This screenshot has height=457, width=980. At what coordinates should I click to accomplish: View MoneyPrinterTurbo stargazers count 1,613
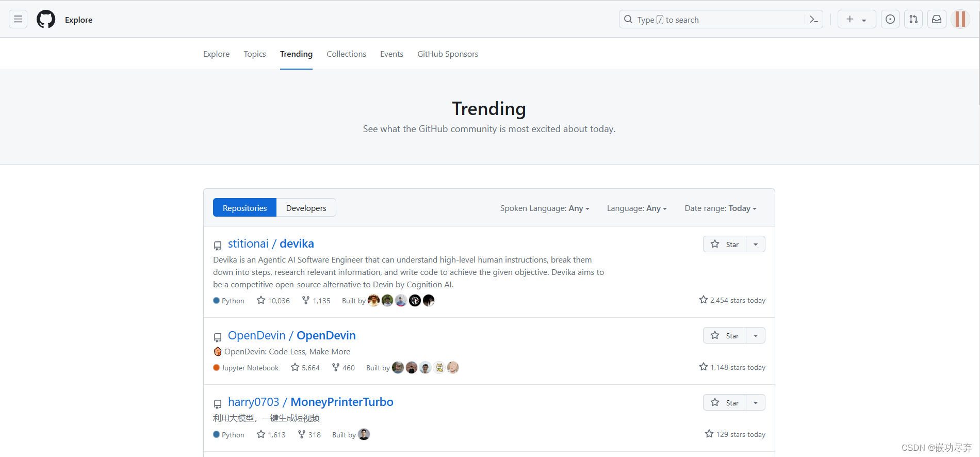tap(271, 435)
